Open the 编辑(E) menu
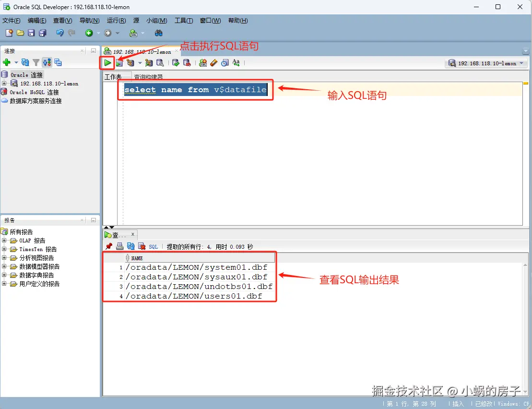Screen dimensions: 532x409 tap(37, 21)
